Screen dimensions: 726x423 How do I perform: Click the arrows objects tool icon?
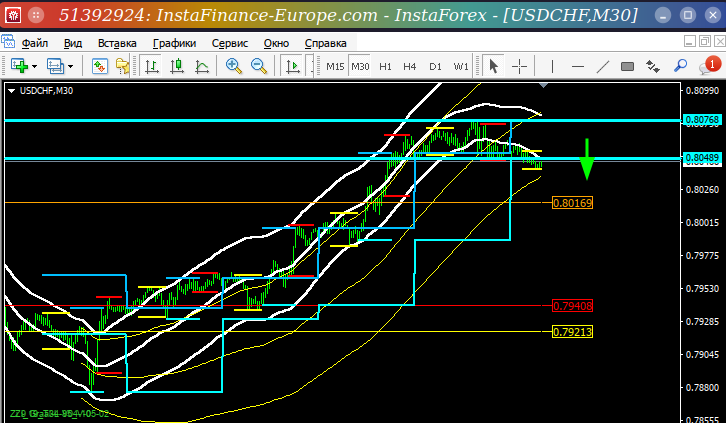pos(653,67)
